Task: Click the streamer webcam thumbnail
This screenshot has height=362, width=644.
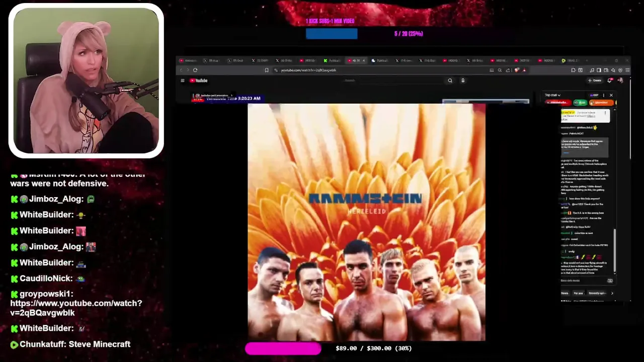Action: click(x=86, y=80)
